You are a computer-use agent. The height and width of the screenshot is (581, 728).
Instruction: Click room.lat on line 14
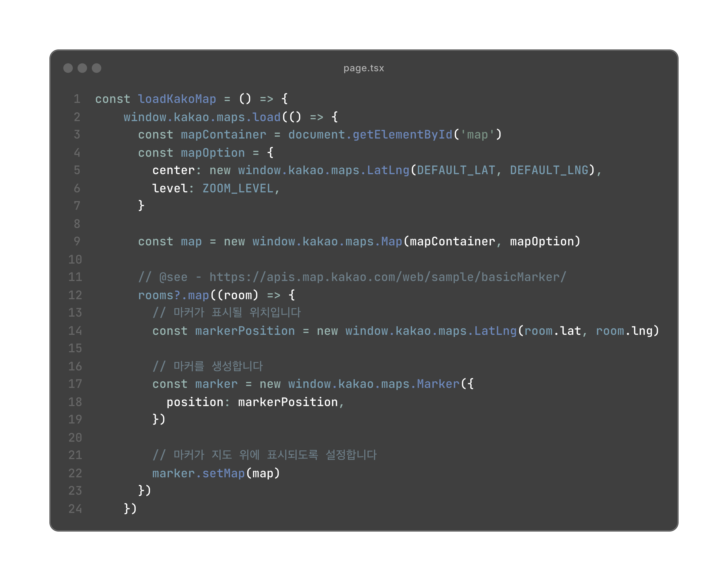pos(552,331)
